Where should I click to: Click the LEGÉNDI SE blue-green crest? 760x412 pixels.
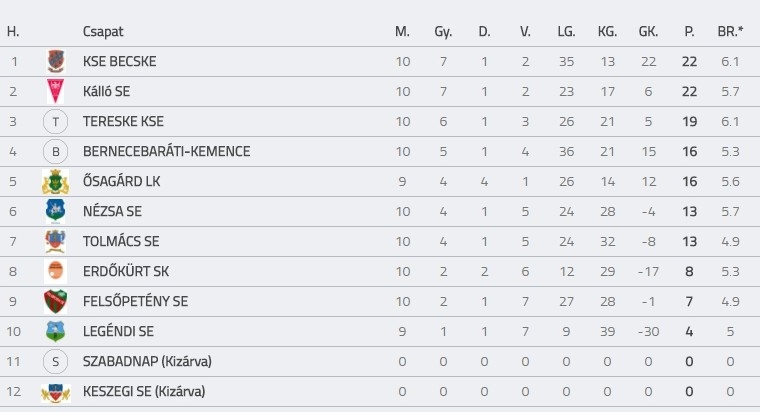(55, 332)
